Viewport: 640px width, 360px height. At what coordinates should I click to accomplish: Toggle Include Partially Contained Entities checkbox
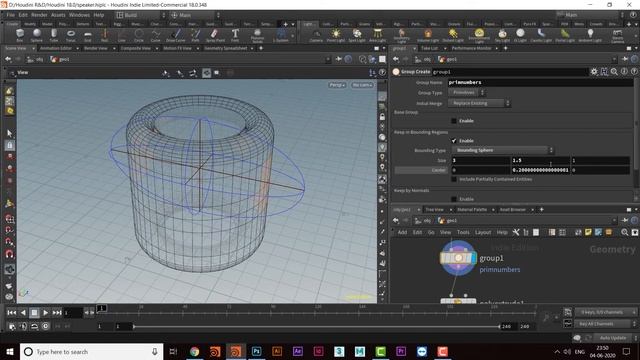(x=454, y=179)
